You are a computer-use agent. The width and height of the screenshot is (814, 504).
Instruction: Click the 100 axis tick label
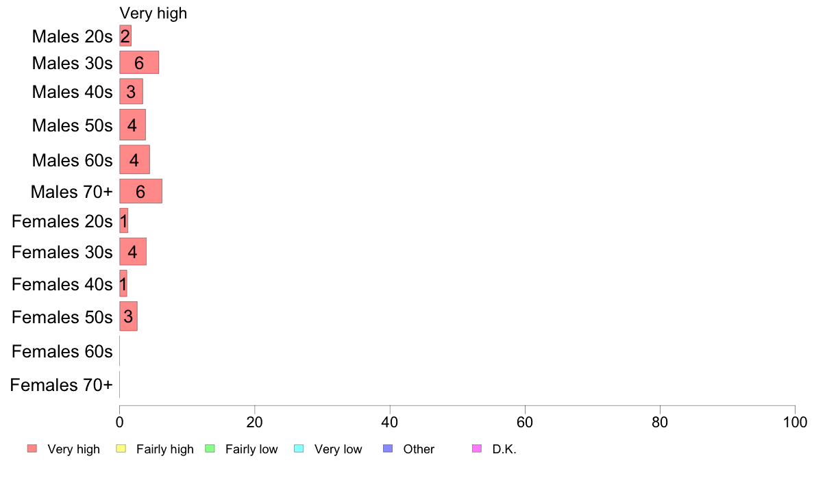pyautogui.click(x=795, y=422)
